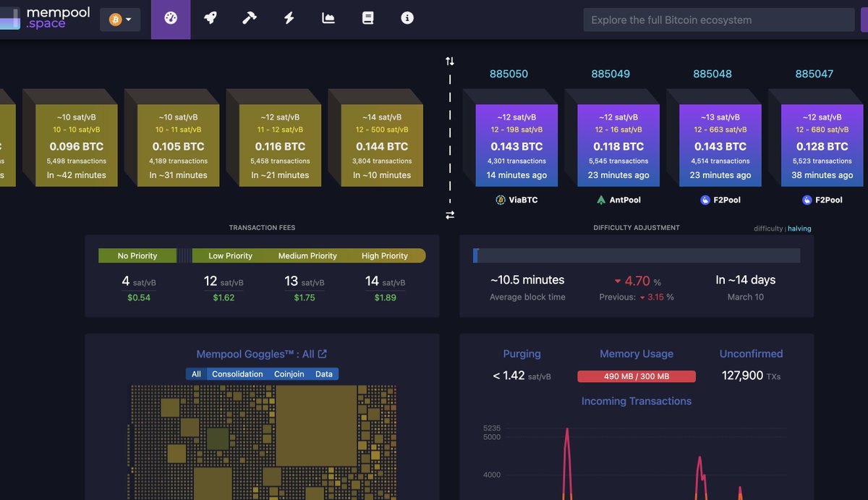
Task: Click the red 490 MB memory usage bar
Action: pos(636,376)
